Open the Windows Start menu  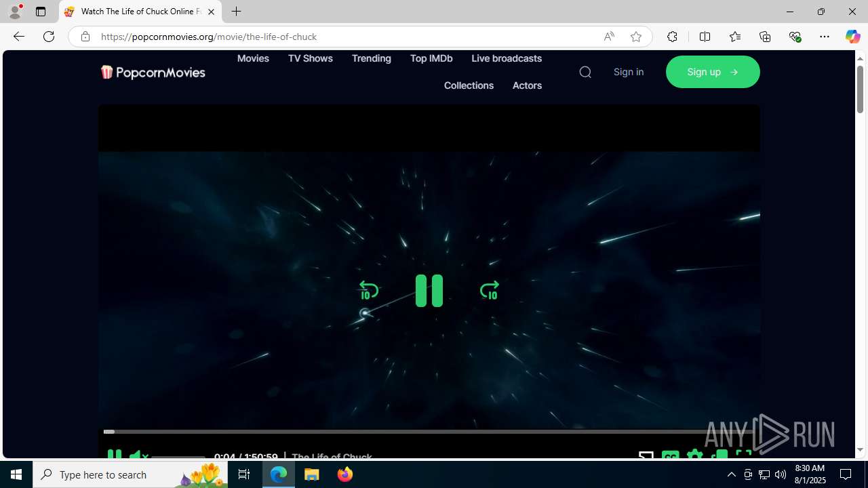(16, 474)
